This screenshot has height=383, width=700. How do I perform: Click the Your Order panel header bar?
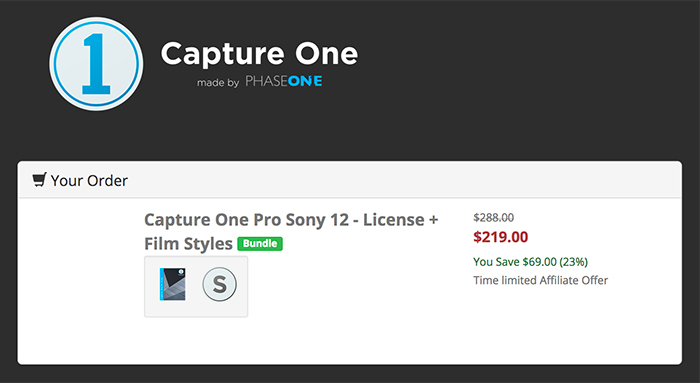click(x=350, y=180)
